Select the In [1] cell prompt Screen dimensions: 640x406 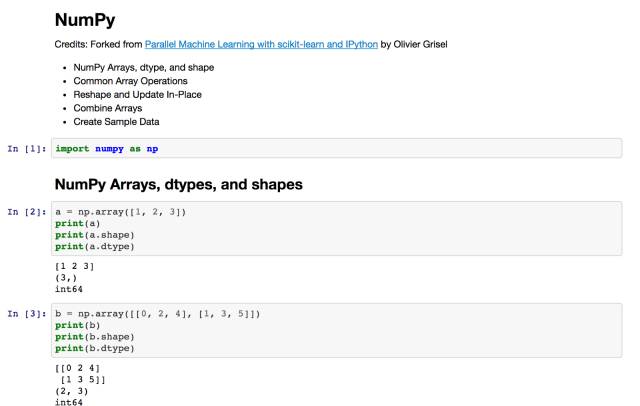[x=27, y=149]
